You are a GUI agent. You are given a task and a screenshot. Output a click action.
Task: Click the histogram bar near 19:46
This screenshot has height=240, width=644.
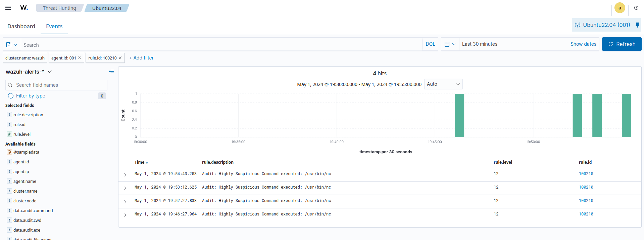tap(459, 115)
